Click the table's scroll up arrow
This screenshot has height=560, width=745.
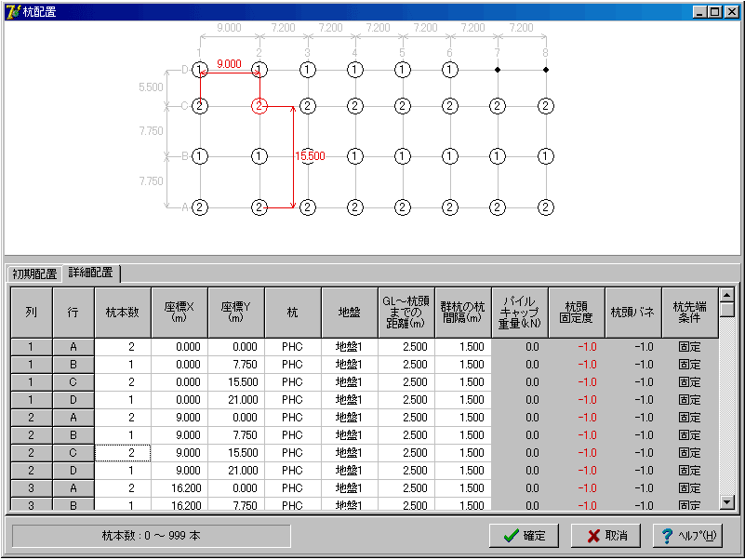pos(727,295)
